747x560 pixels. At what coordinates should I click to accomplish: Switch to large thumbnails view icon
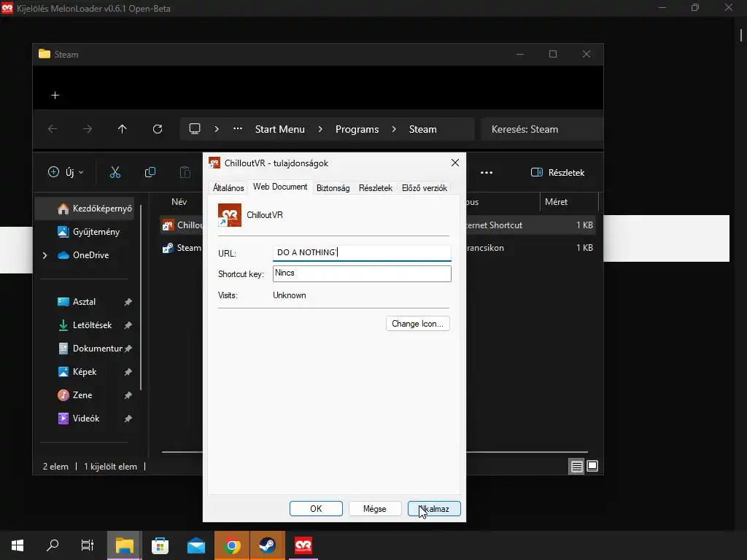(592, 466)
